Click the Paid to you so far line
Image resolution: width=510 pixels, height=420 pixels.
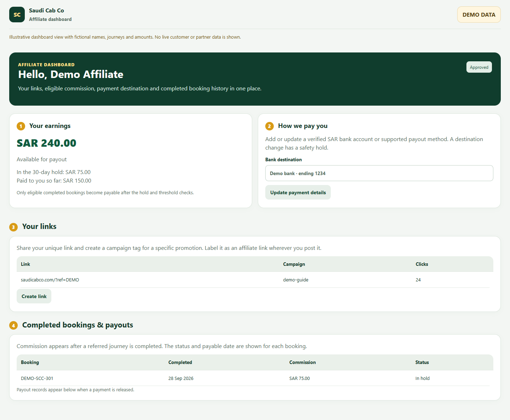(54, 181)
